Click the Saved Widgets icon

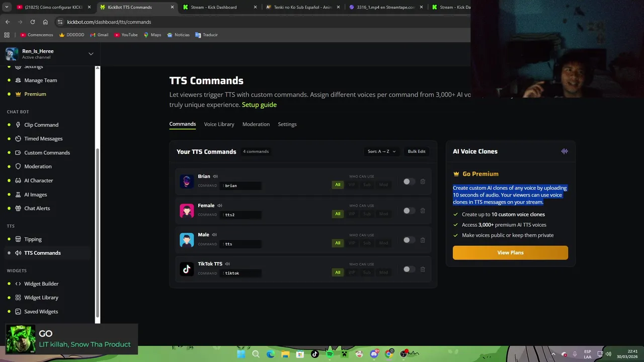coord(18,312)
